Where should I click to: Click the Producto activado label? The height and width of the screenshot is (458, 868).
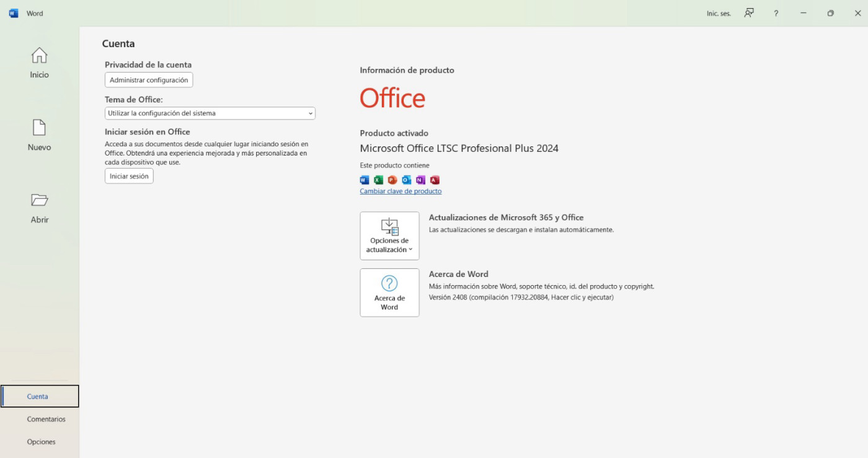394,133
